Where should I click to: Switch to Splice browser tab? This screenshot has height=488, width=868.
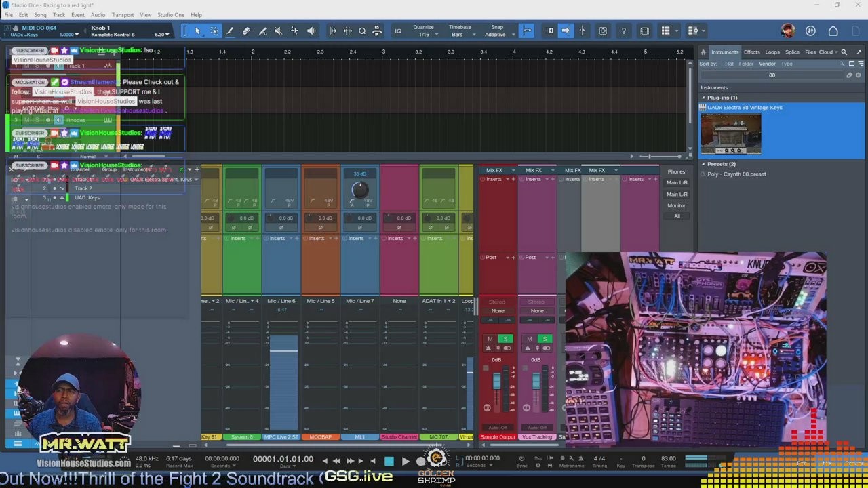(792, 52)
